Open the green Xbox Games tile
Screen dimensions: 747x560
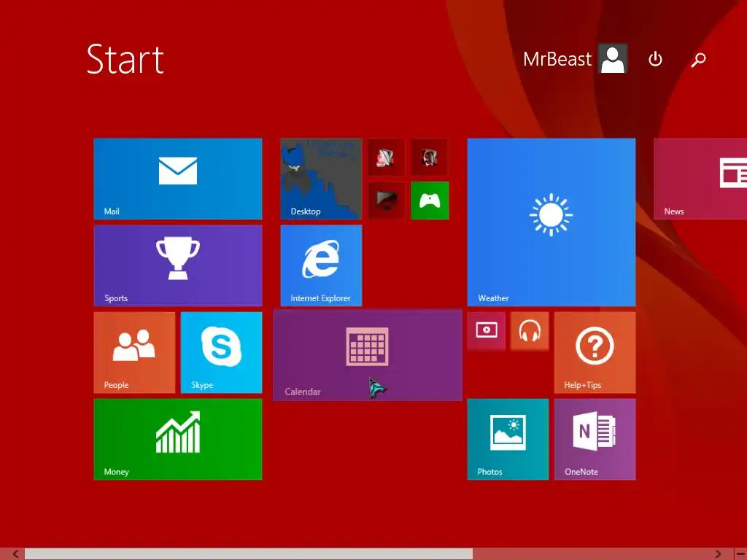click(x=430, y=201)
